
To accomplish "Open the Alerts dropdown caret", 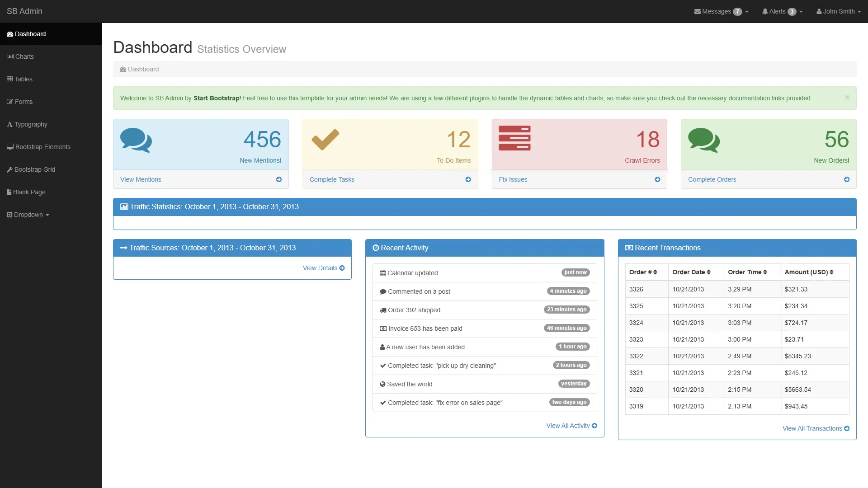I will 801,12.
